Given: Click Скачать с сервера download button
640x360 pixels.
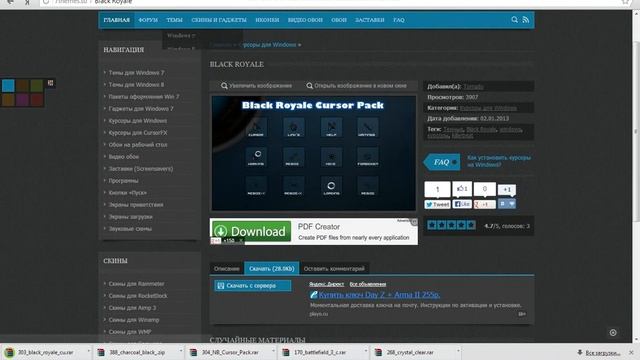Looking at the screenshot, I should tap(253, 286).
